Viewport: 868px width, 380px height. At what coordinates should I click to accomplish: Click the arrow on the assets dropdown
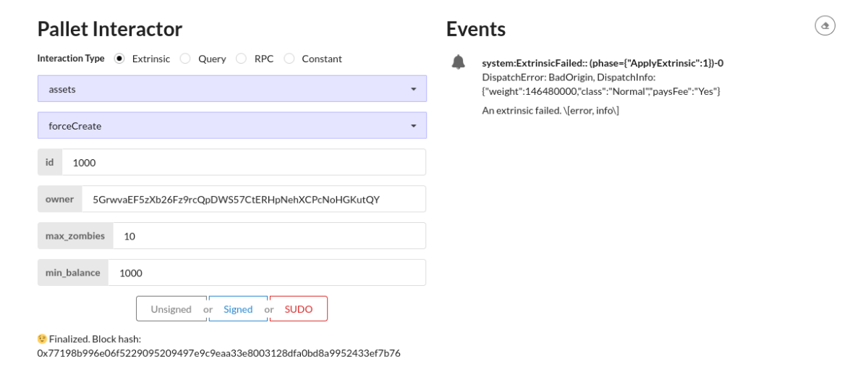414,89
